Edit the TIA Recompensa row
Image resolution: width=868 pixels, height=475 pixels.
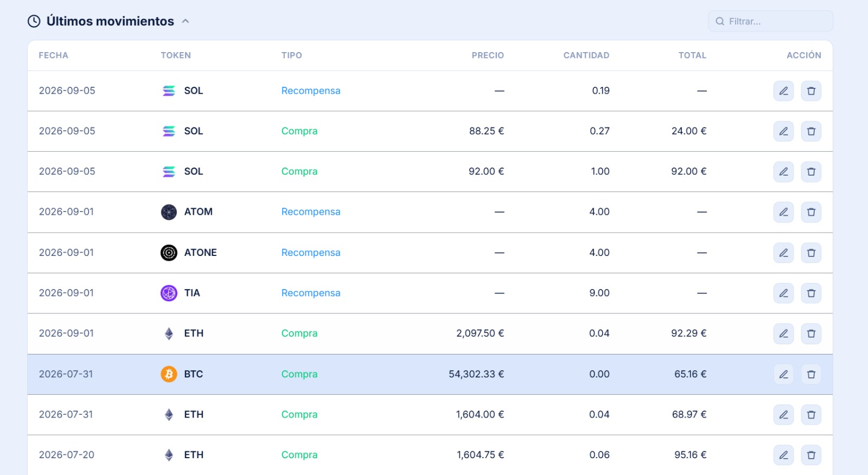tap(783, 293)
